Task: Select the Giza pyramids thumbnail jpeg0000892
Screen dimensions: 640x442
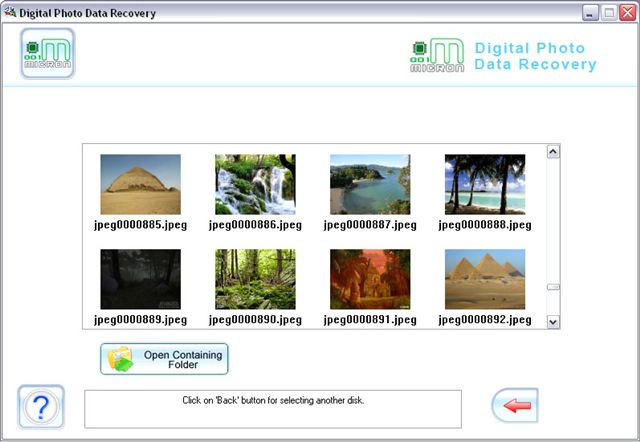Action: [x=485, y=279]
